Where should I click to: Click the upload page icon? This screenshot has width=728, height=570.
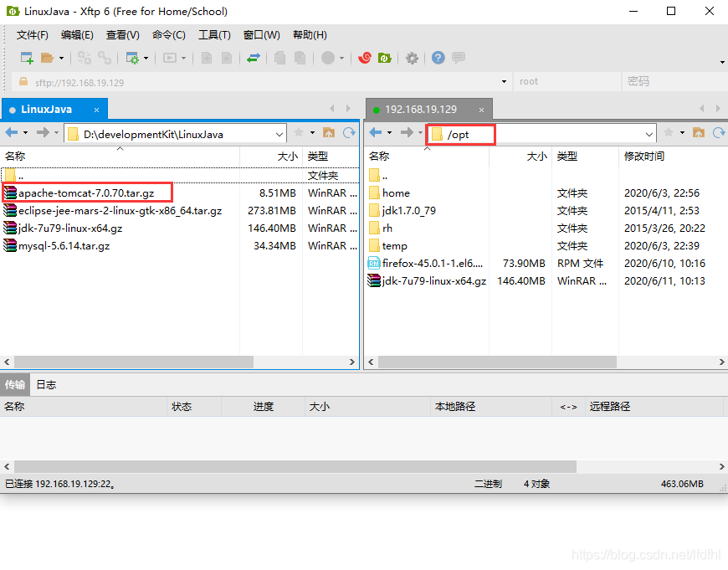(207, 58)
